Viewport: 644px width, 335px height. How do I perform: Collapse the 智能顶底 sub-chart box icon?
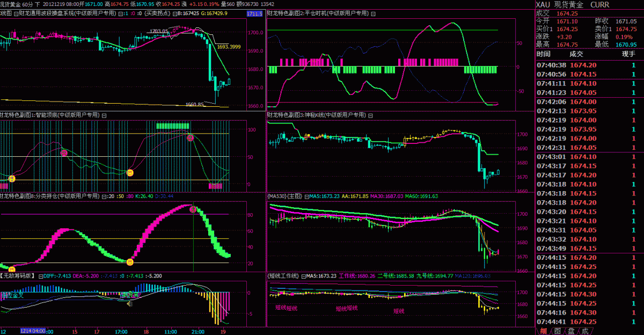tap(104, 115)
